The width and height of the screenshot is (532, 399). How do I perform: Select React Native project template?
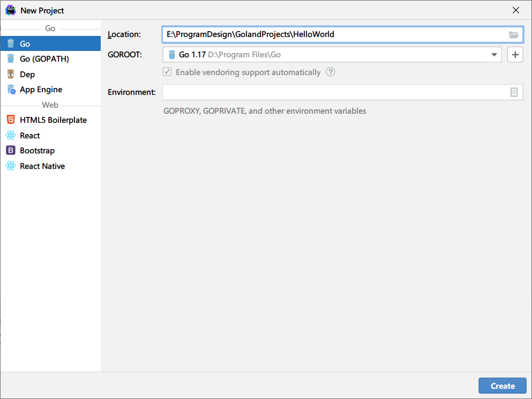(42, 166)
